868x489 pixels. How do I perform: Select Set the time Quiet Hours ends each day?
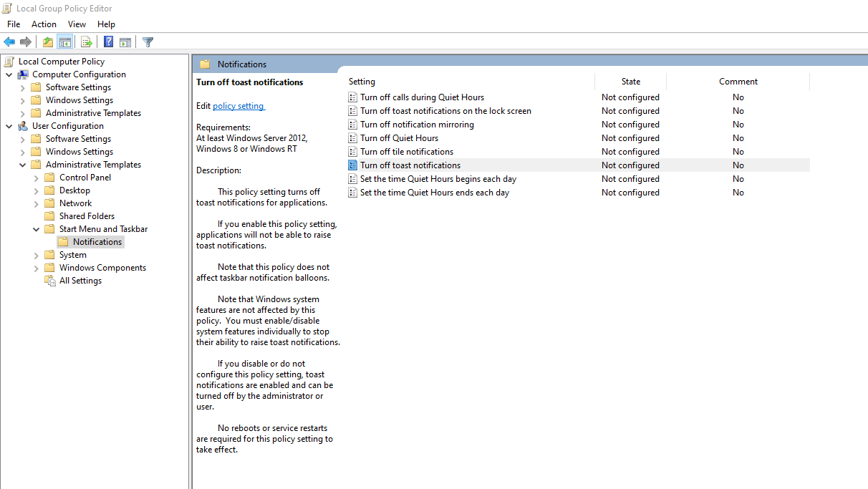435,193
